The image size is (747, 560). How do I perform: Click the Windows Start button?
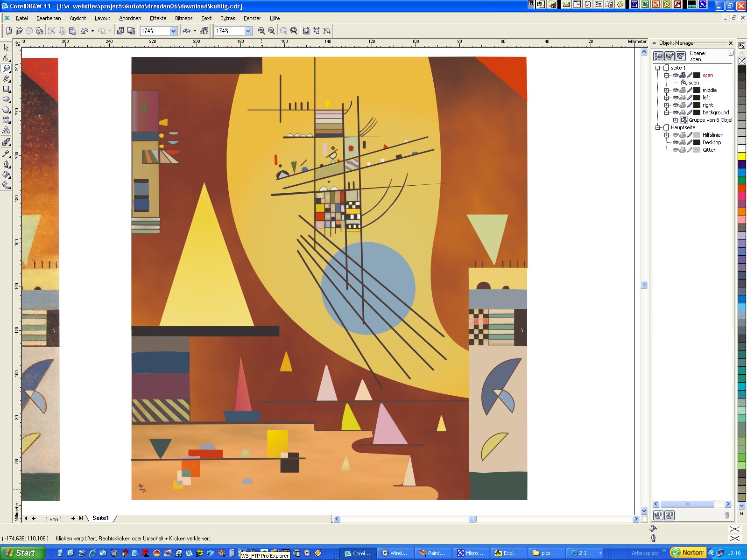[22, 553]
